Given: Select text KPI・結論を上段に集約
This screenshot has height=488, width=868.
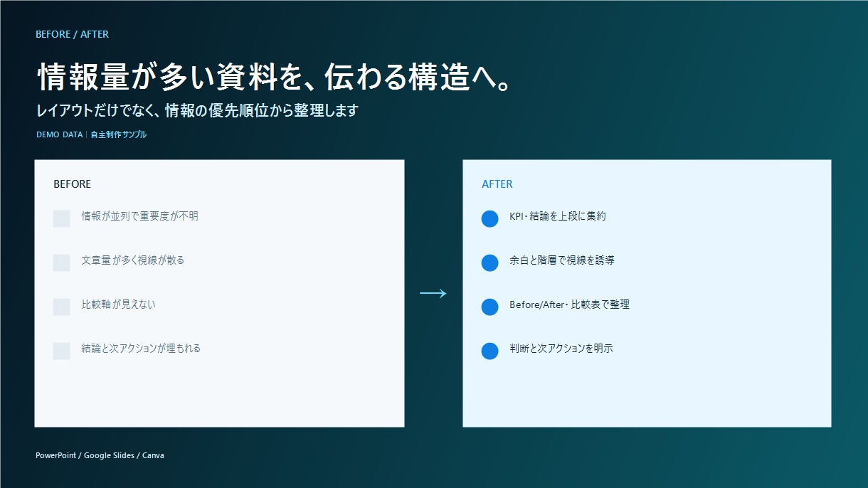Looking at the screenshot, I should [x=558, y=216].
